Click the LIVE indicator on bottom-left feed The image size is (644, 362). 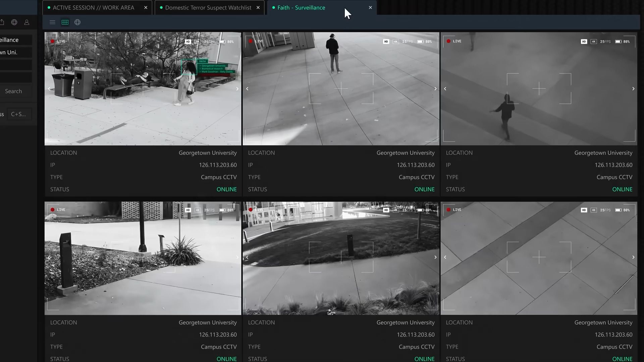[58, 210]
